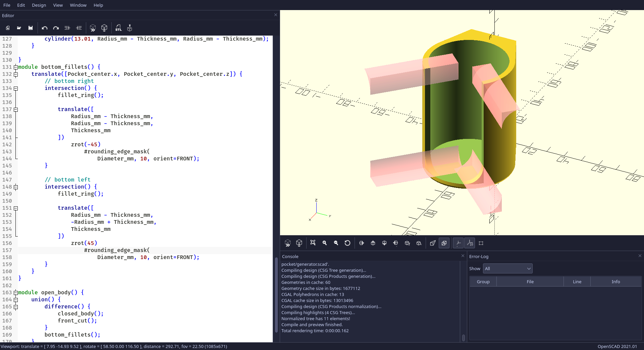Toggle Show Edges

[481, 243]
